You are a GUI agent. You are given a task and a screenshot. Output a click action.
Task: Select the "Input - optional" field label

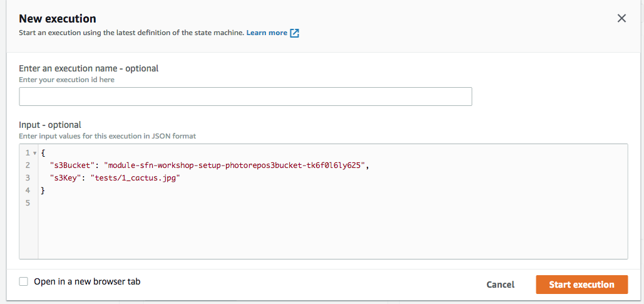50,124
